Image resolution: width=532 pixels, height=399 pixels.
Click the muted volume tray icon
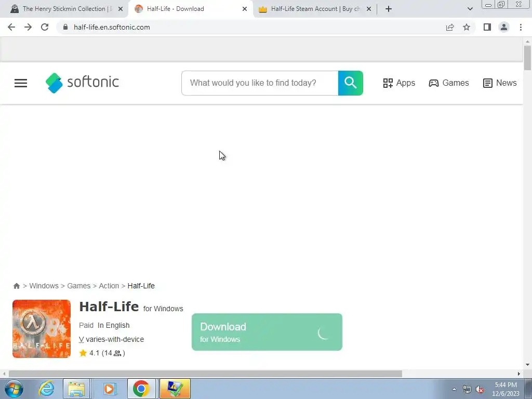[480, 390]
